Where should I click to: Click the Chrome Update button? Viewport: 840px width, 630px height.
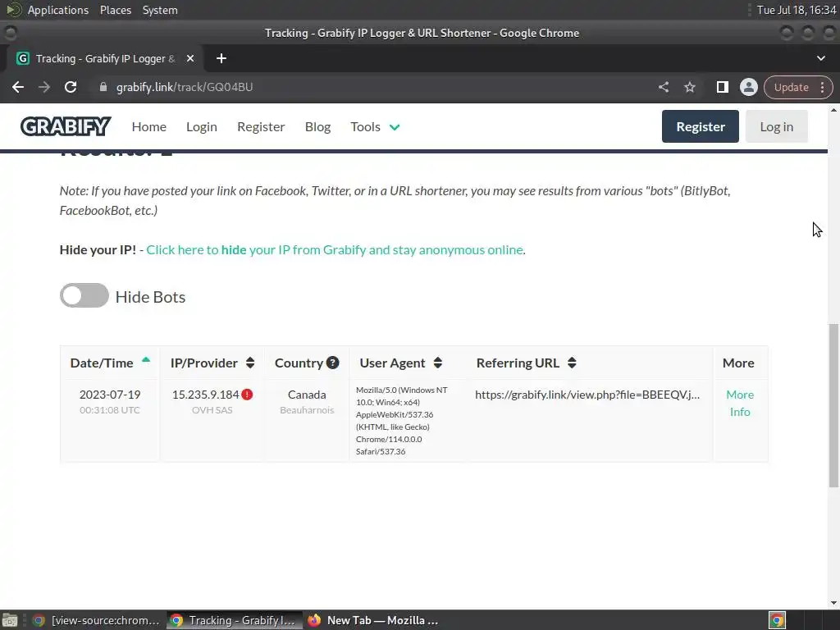791,87
